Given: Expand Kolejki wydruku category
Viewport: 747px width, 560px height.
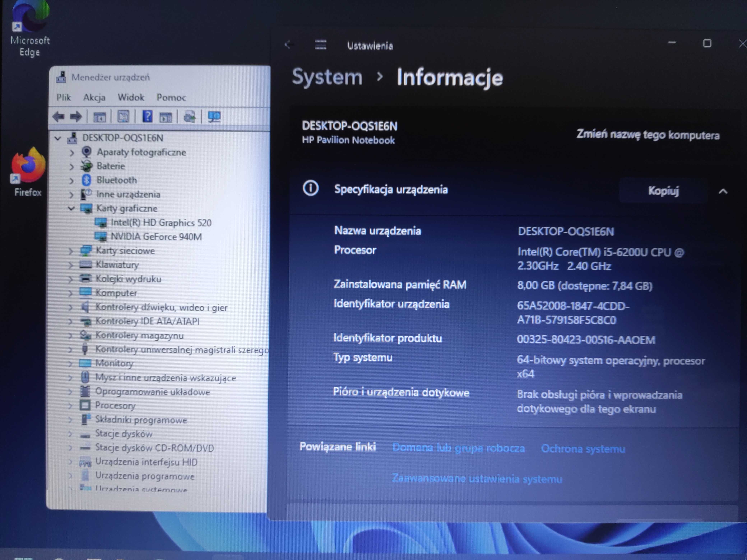Looking at the screenshot, I should tap(71, 279).
